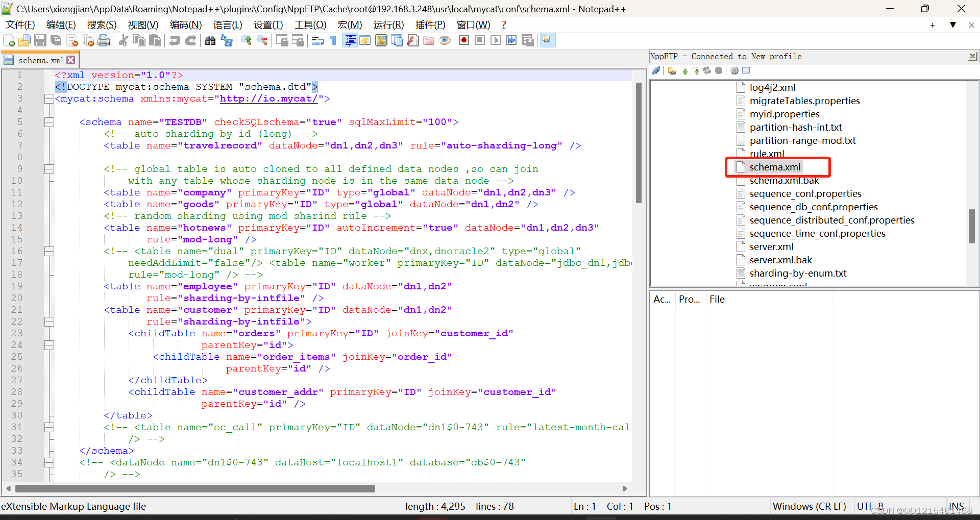Viewport: 980px width, 520px height.
Task: Open the 文件(F) menu
Action: [x=20, y=25]
